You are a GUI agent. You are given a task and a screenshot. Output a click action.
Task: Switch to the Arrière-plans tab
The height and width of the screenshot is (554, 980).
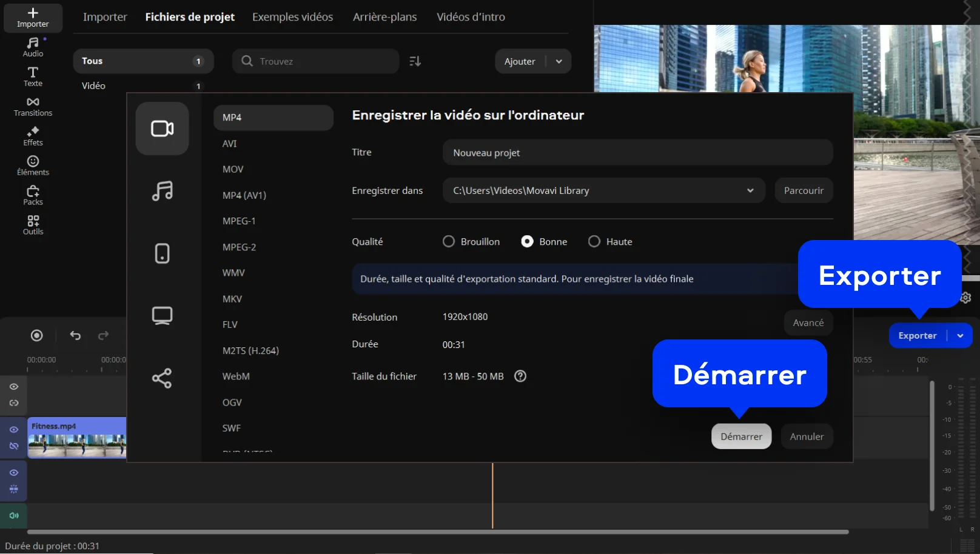384,17
